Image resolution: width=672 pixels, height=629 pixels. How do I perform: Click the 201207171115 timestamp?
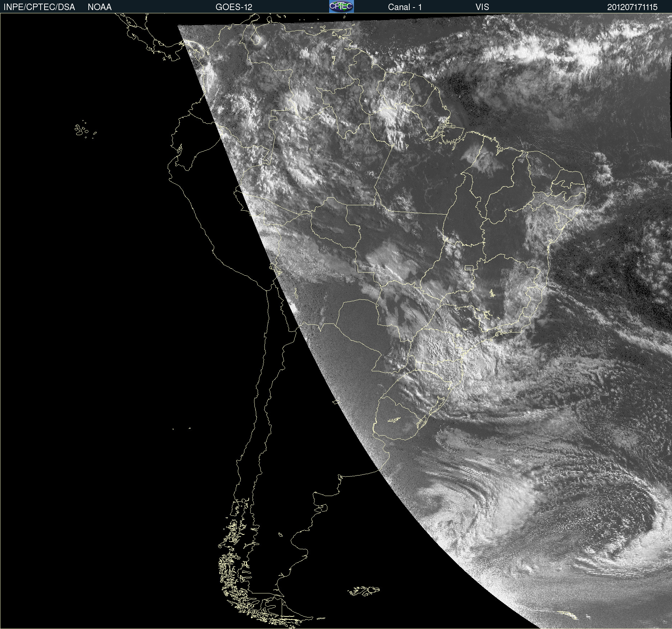[x=632, y=7]
